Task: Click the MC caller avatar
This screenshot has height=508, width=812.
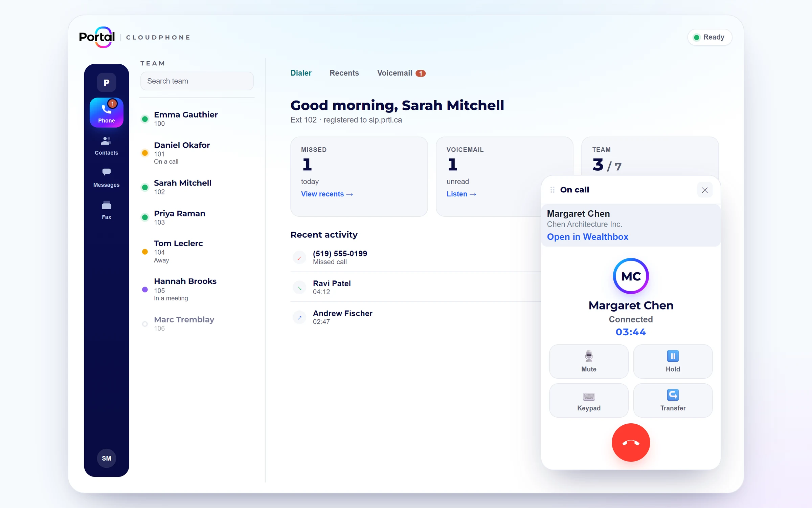Action: pos(631,276)
